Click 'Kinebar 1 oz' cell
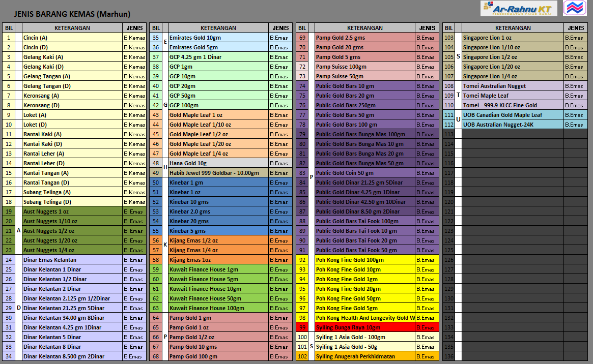This screenshot has width=593, height=364. click(218, 192)
